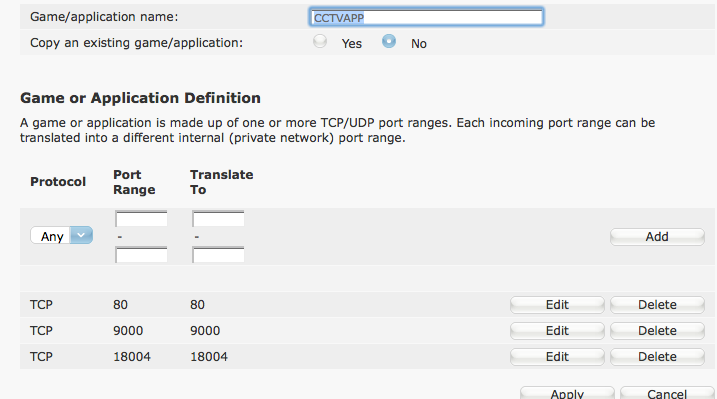Edit the TCP port 18004 rule
This screenshot has width=717, height=399.
click(557, 357)
